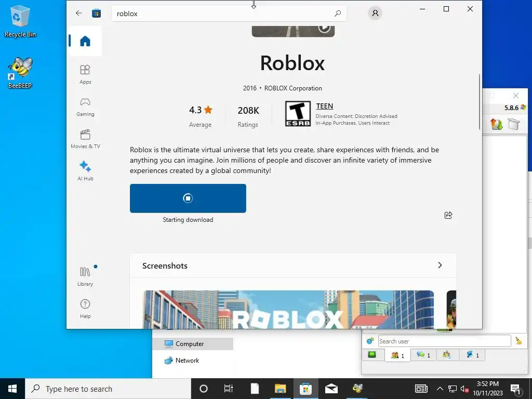The image size is (532, 399).
Task: Select the BeeBEEP desktop shortcut
Action: [x=20, y=73]
